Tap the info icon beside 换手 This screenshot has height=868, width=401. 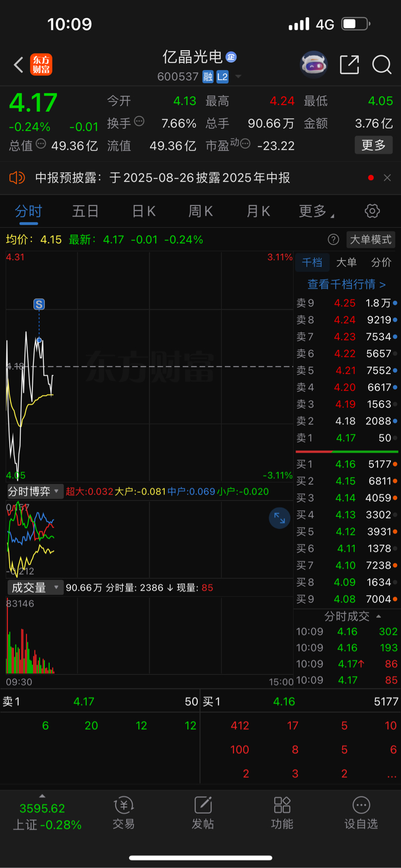(x=139, y=121)
